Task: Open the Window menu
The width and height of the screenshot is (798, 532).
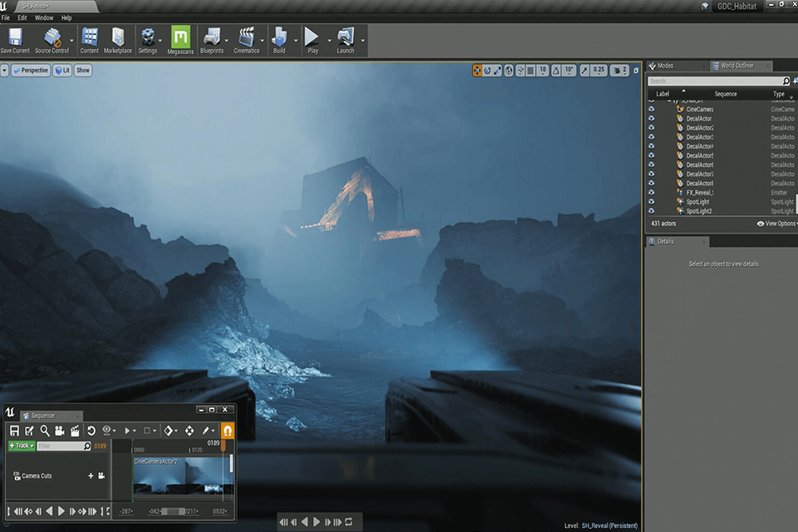Action: (42, 17)
